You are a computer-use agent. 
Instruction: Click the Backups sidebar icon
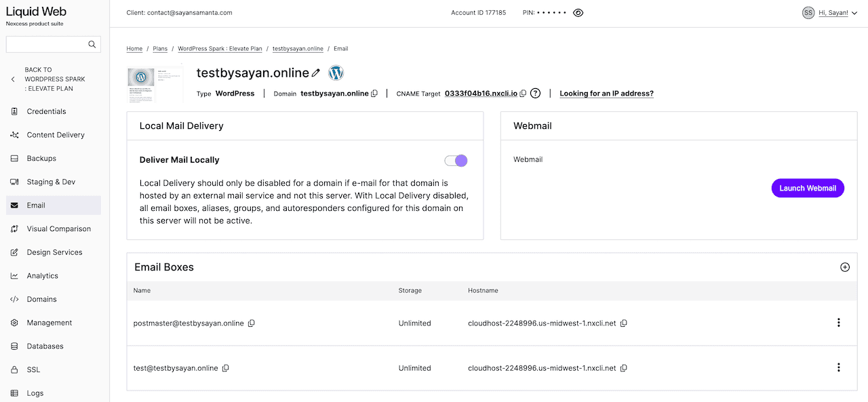(x=14, y=158)
